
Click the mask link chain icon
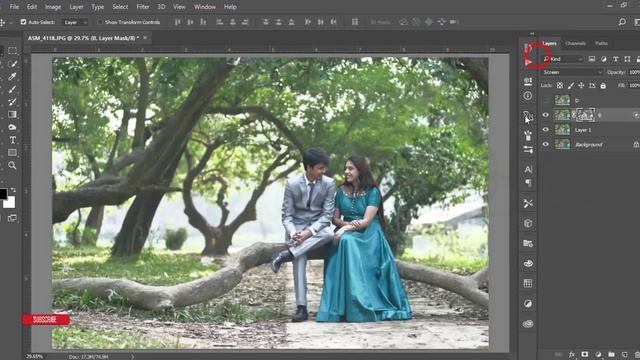point(573,115)
